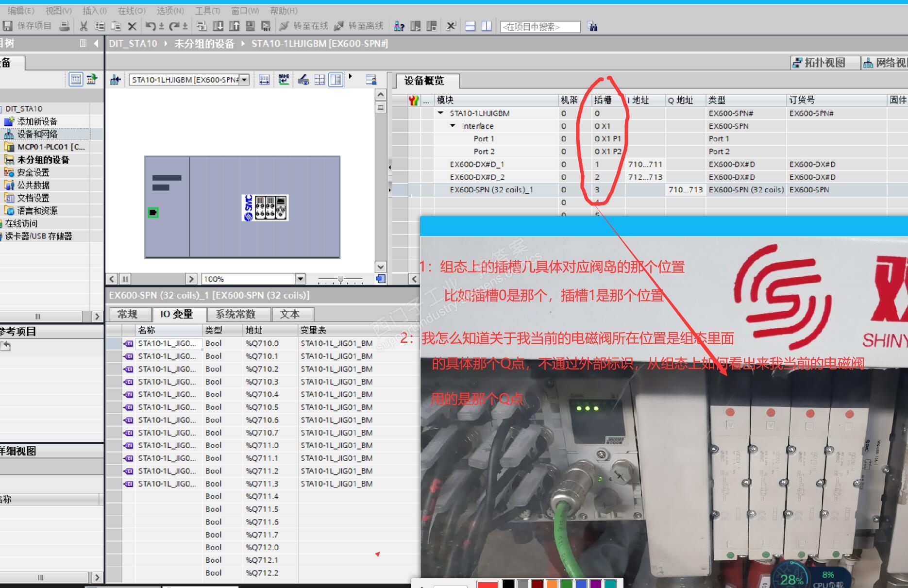
Task: Click the Save project disk icon
Action: (7, 26)
